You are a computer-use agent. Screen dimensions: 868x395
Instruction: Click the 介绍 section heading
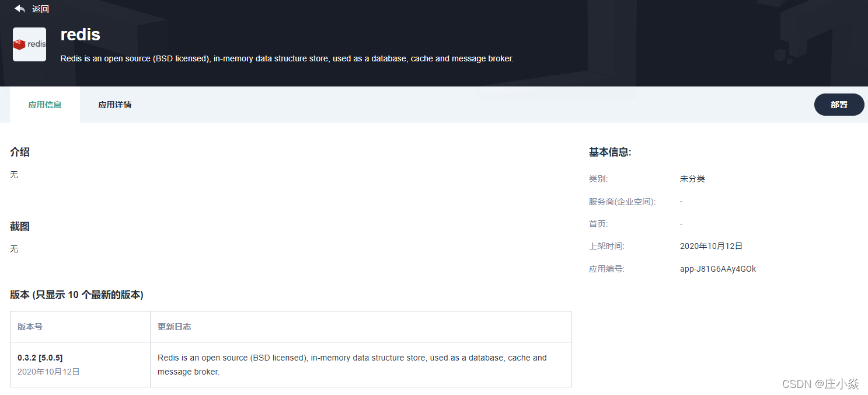20,152
